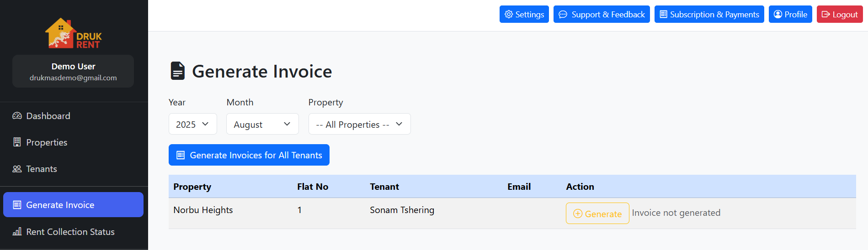Click the Druk Rent house logo

pyautogui.click(x=73, y=33)
